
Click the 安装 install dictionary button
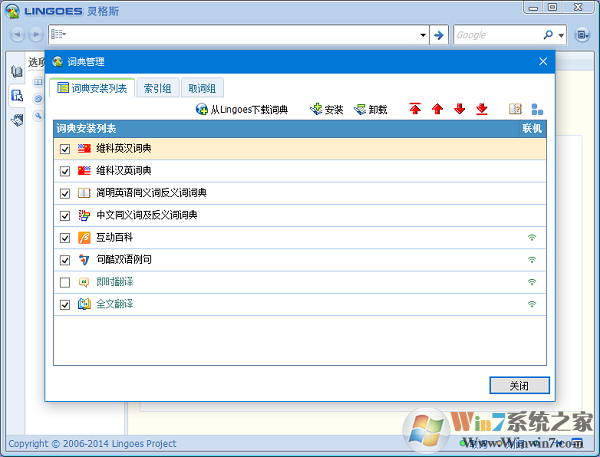point(326,109)
